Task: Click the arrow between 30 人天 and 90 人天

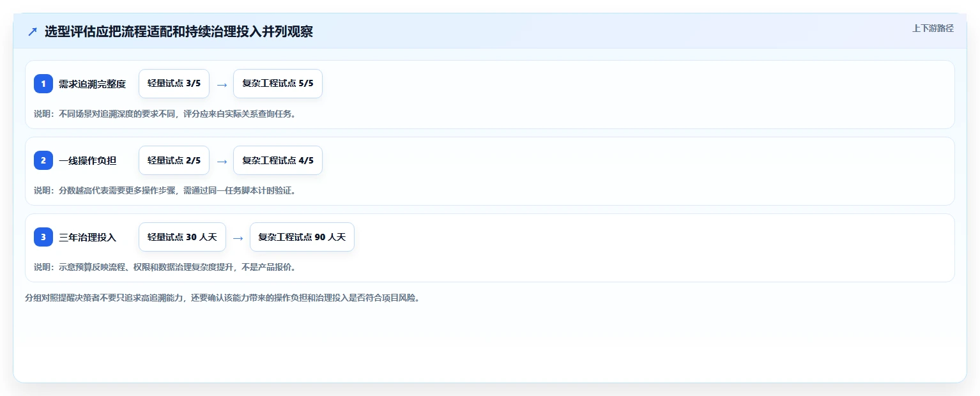Action: coord(238,238)
